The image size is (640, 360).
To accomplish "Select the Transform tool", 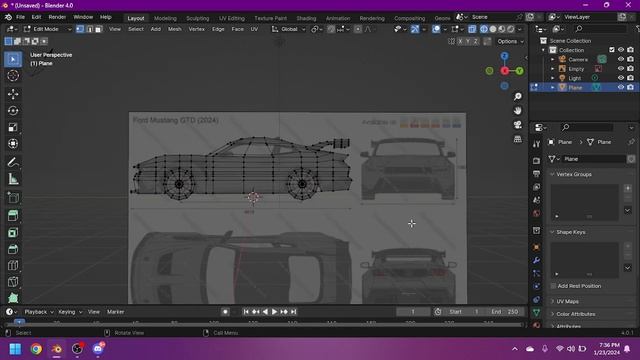I will pos(13,144).
